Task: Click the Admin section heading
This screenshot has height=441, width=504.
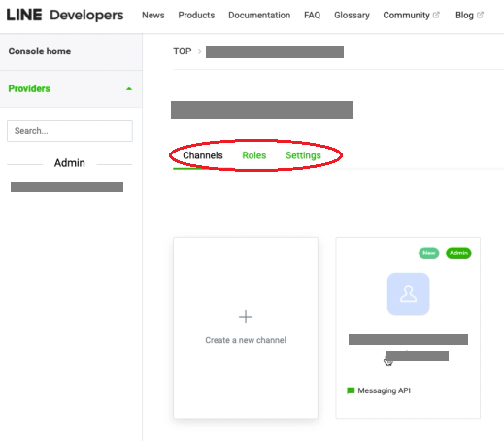Action: tap(70, 163)
